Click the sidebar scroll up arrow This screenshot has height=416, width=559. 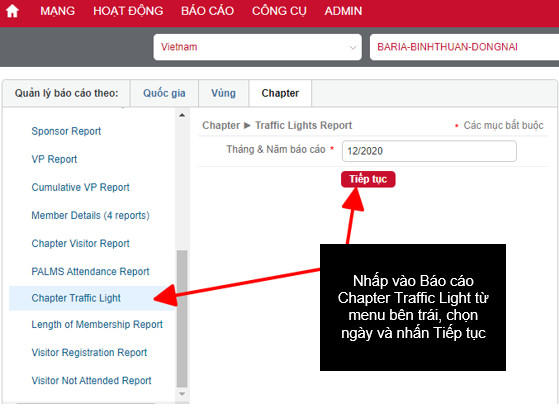click(182, 115)
